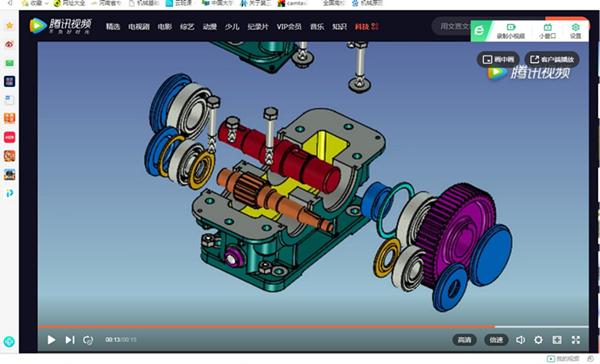Start 录制小视频 screen recording
The image size is (600, 364).
(511, 31)
